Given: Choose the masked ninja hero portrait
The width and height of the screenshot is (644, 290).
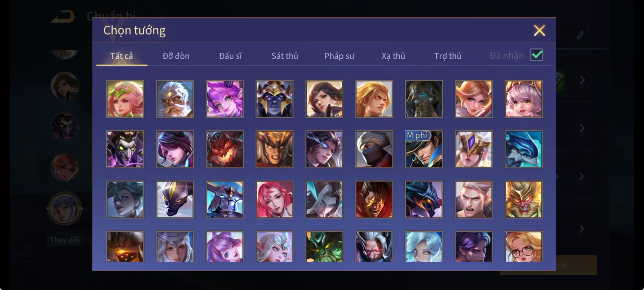Looking at the screenshot, I should [x=374, y=149].
